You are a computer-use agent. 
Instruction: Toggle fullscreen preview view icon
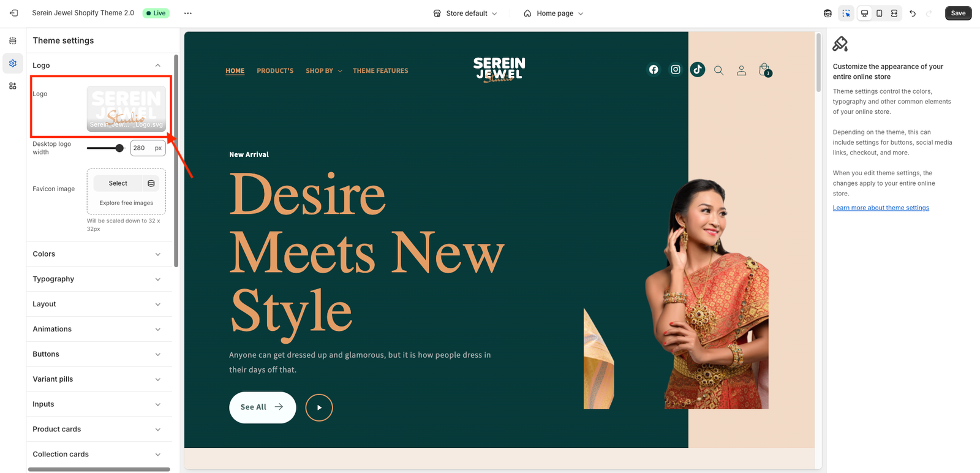coord(894,13)
